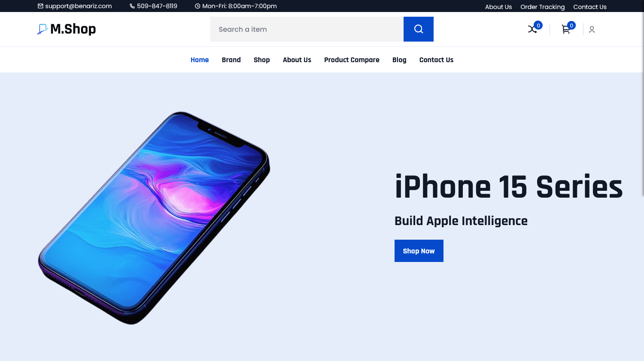Open the user account icon
Viewport: 644px width, 361px height.
pyautogui.click(x=592, y=29)
